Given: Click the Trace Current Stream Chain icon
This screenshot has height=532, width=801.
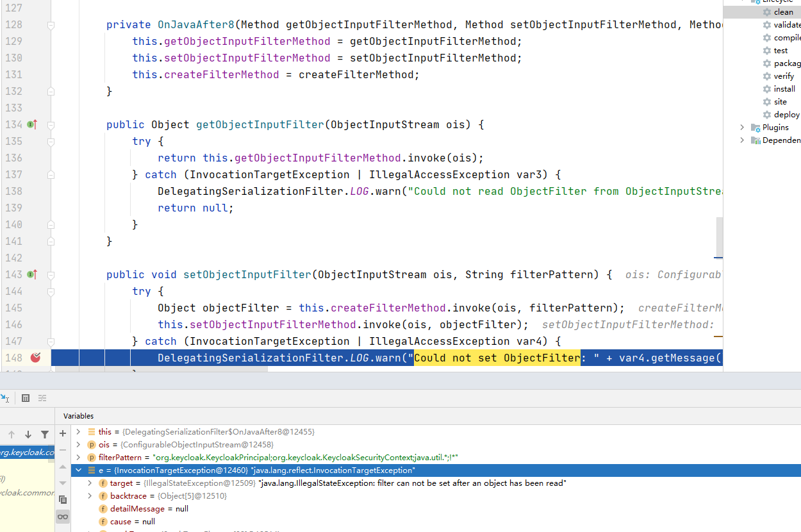Looking at the screenshot, I should point(42,398).
